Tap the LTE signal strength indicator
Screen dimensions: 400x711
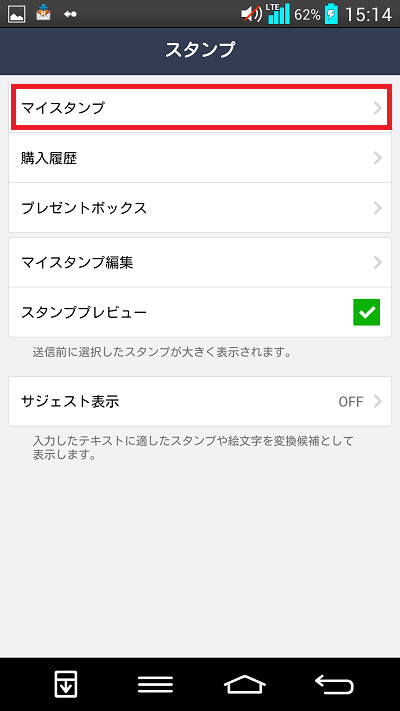click(x=278, y=14)
